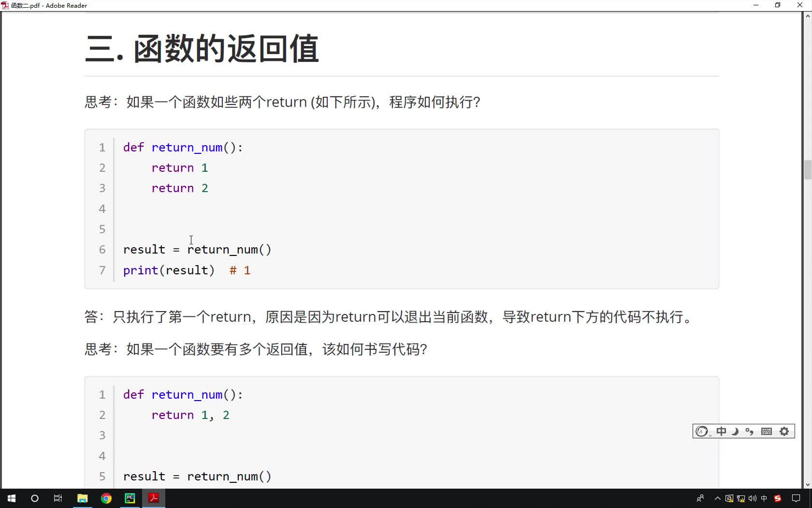Show hidden system tray icons
This screenshot has width=812, height=508.
pyautogui.click(x=718, y=498)
